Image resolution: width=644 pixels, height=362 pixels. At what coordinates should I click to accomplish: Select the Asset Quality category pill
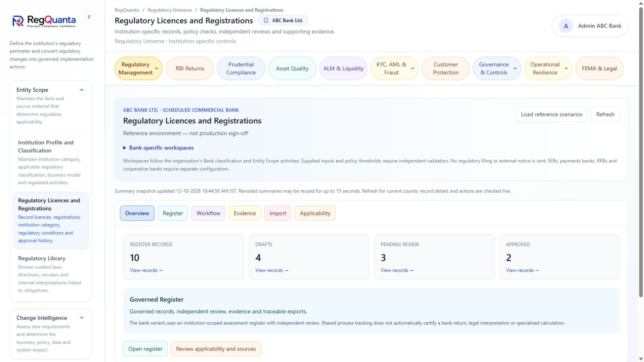point(292,69)
